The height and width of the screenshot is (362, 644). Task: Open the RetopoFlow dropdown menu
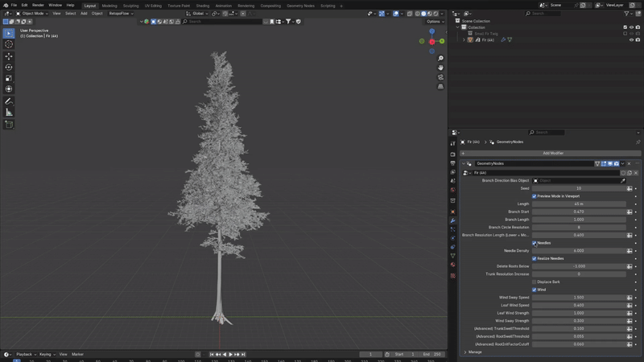pos(122,14)
